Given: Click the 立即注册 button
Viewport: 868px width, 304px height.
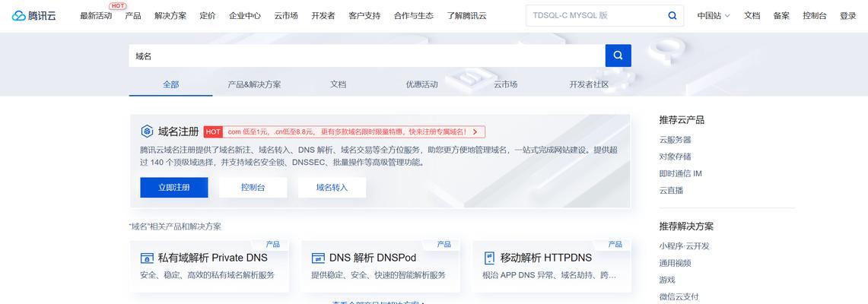Looking at the screenshot, I should point(173,188).
